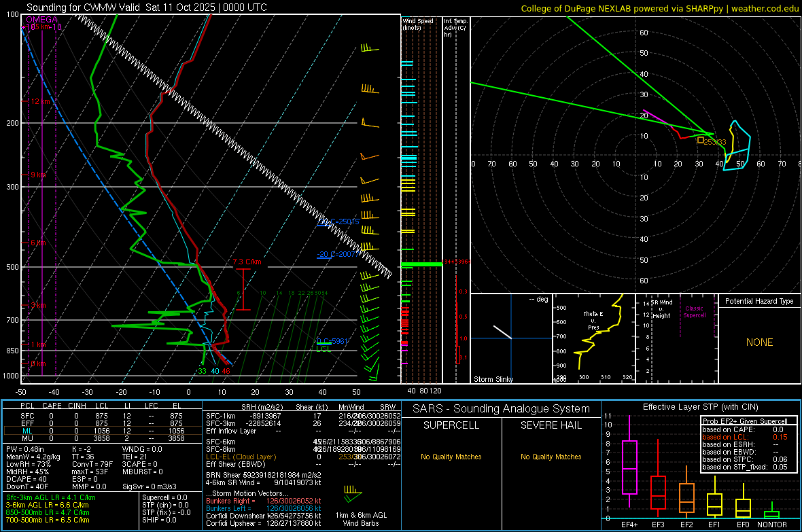The width and height of the screenshot is (802, 532).
Task: Click the '253/33' hodograph label
Action: (714, 142)
